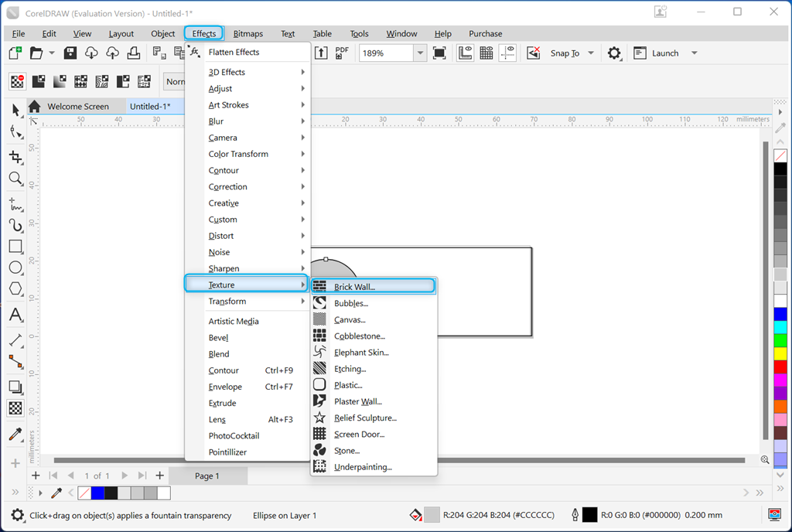Click Flatten Effects menu entry

click(247, 52)
